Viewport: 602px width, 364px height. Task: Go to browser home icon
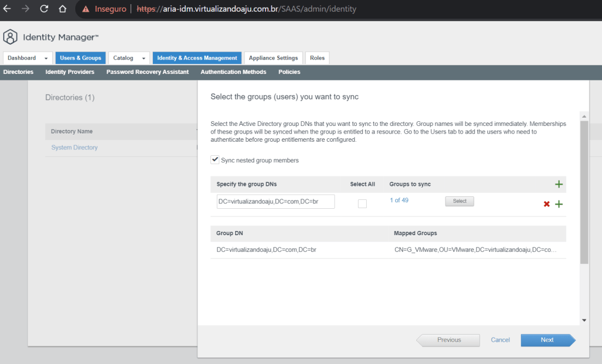62,9
